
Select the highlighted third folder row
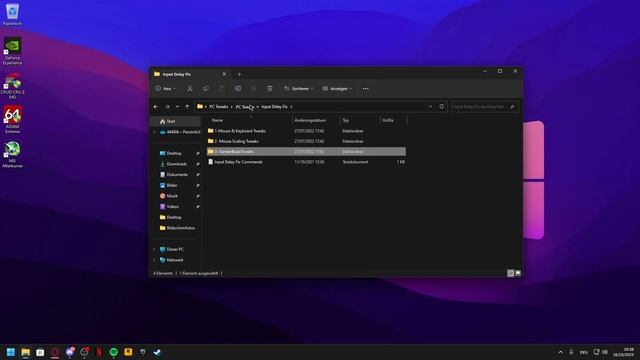point(306,151)
